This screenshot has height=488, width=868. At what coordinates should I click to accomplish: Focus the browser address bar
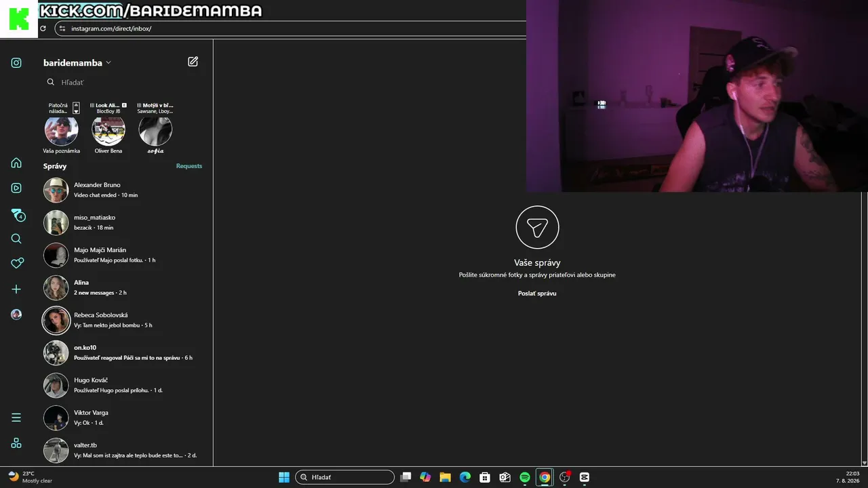(292, 28)
